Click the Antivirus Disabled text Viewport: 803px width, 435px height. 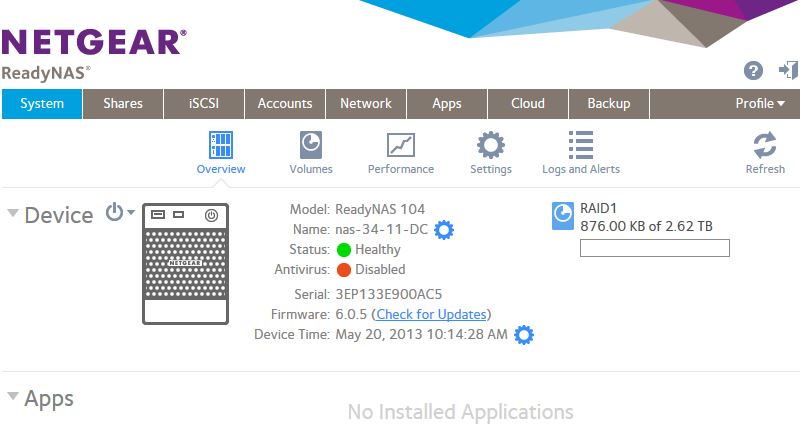380,270
